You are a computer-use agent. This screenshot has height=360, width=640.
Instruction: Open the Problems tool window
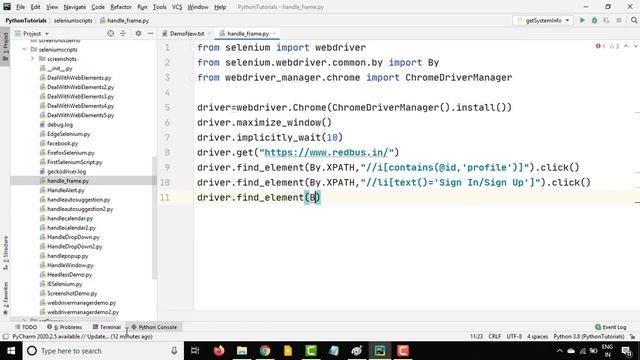64,327
